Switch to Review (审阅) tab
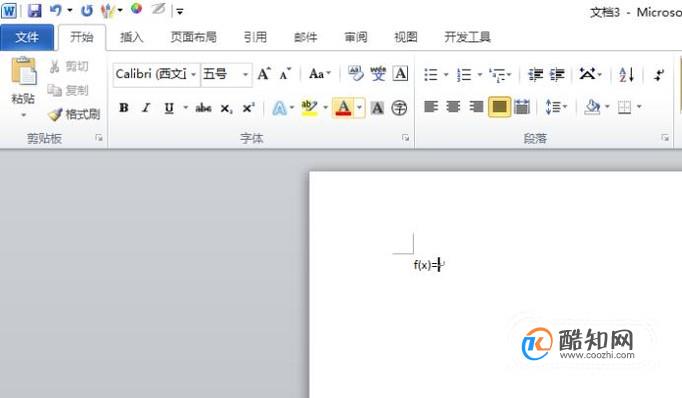682x398 pixels. [356, 37]
